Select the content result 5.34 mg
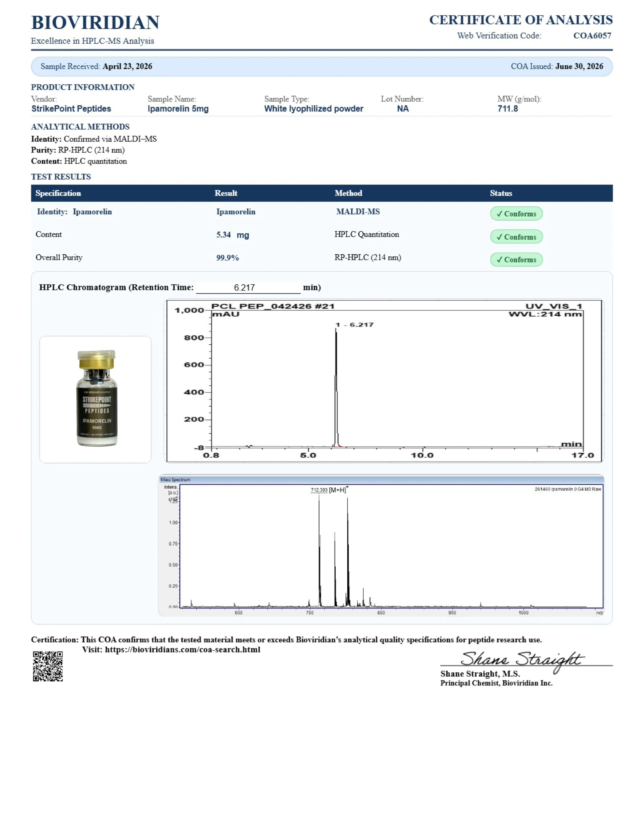This screenshot has width=644, height=834. point(233,235)
